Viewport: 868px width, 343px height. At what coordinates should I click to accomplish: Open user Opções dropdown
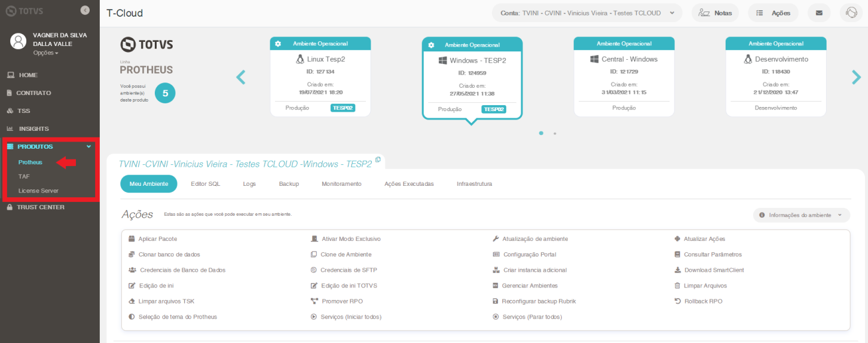pos(45,53)
